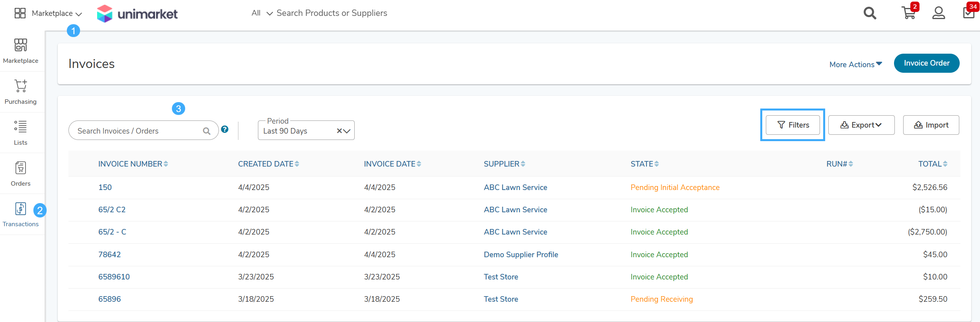Screen dimensions: 980x322
Task: Click the $45.00 total
Action: (935, 254)
